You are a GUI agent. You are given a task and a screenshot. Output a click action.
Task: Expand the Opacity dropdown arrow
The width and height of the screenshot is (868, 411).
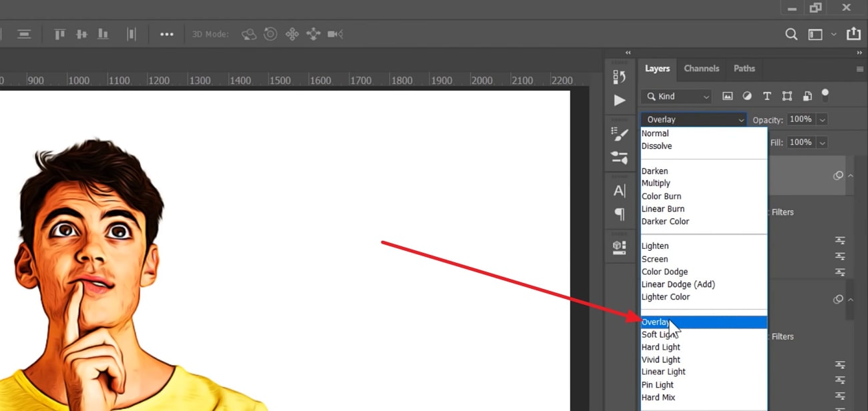822,119
